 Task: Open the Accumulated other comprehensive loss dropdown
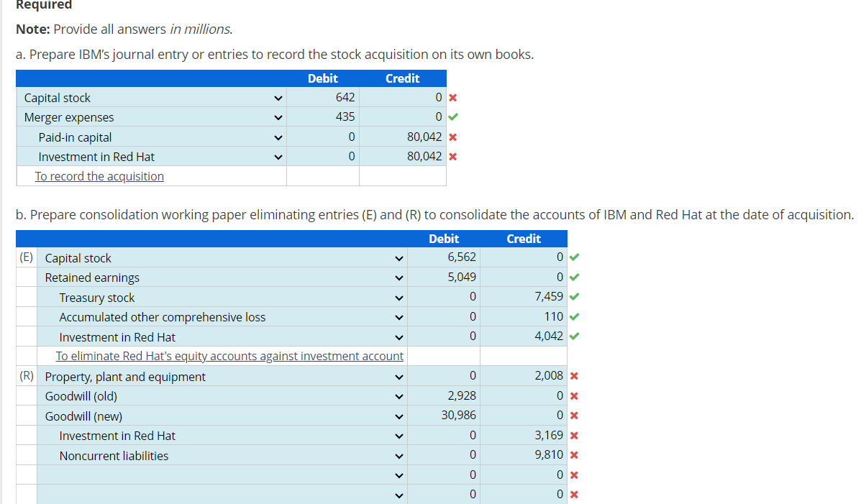coord(222,317)
